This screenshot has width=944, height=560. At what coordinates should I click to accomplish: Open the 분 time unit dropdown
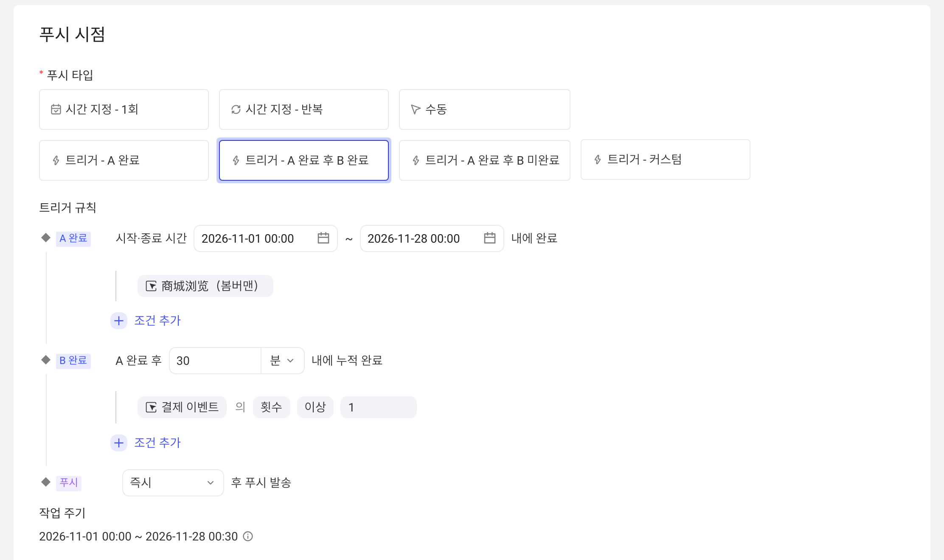[282, 361]
